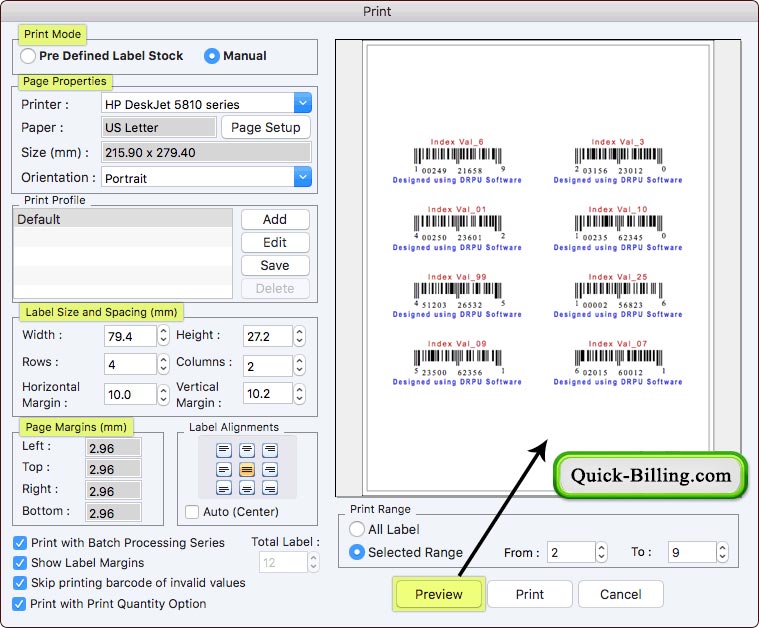
Task: Toggle Skip printing barcode of invalid values
Action: coord(20,583)
